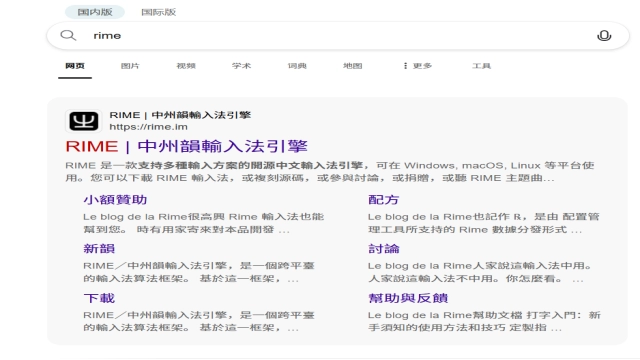The image size is (640, 360).
Task: Click the description under 配方
Action: coord(484,223)
